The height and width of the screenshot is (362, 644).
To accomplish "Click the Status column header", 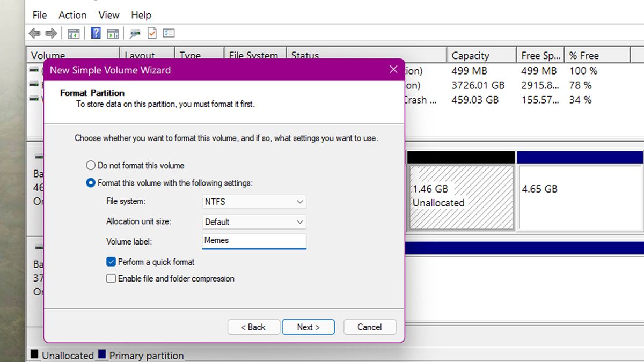I will coord(367,55).
